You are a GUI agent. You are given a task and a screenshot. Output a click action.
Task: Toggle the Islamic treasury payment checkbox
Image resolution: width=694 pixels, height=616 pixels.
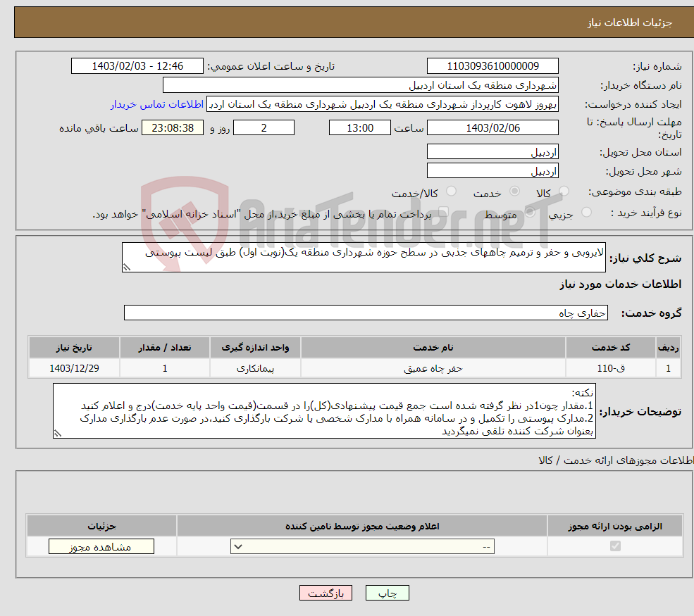point(443,213)
